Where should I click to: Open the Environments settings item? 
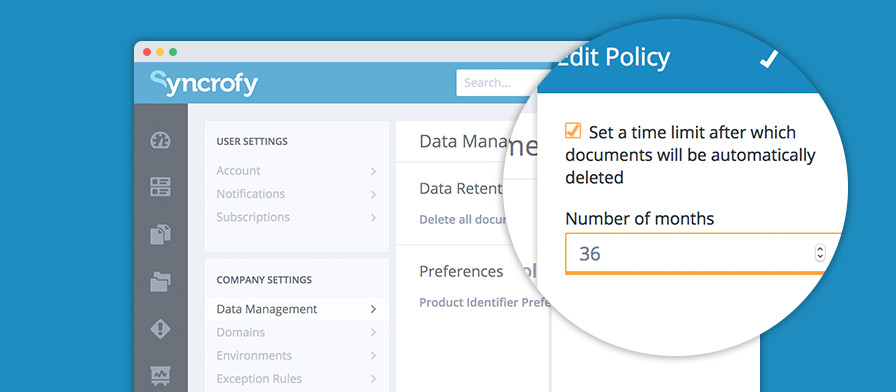click(297, 355)
